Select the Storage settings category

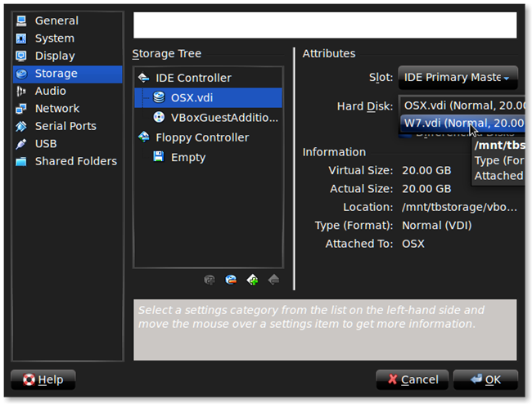(67, 74)
